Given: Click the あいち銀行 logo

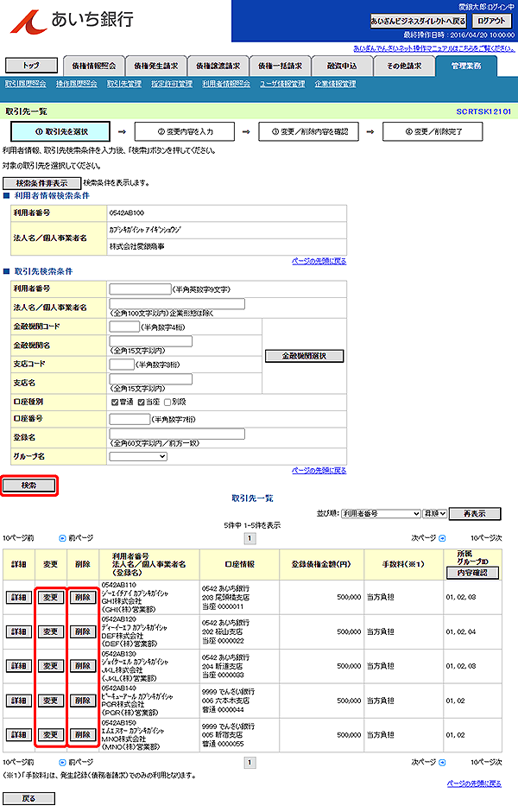Looking at the screenshot, I should pyautogui.click(x=72, y=22).
